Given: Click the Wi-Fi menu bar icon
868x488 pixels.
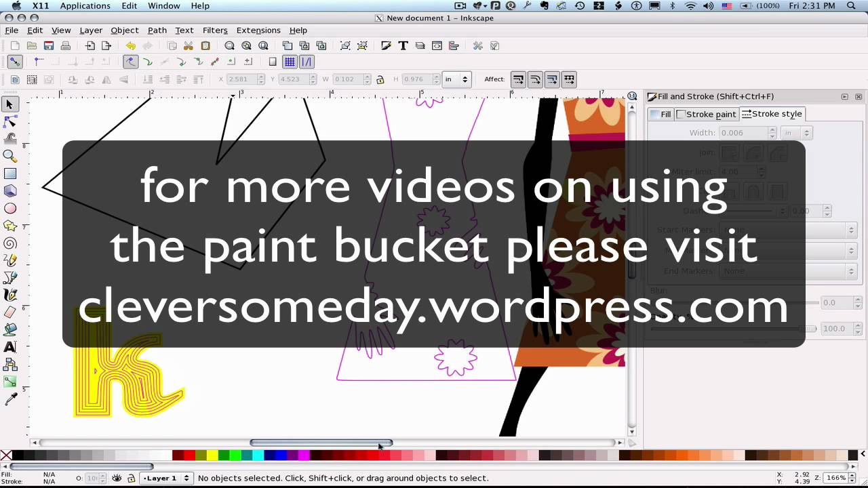Looking at the screenshot, I should [x=691, y=5].
